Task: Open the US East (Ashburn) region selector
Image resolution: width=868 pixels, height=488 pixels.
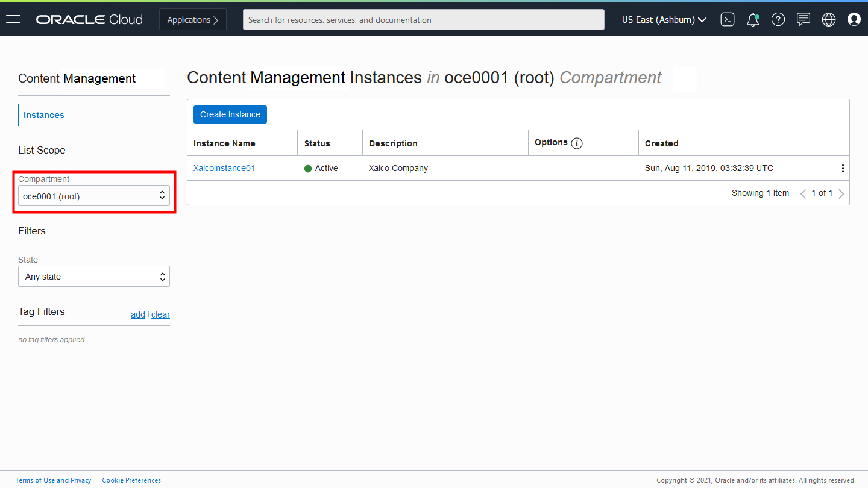Action: tap(664, 20)
